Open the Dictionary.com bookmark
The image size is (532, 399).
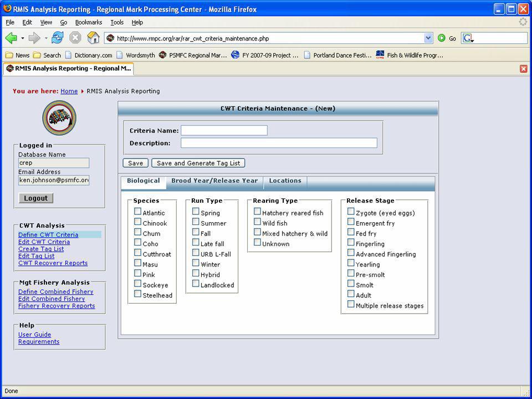[89, 55]
